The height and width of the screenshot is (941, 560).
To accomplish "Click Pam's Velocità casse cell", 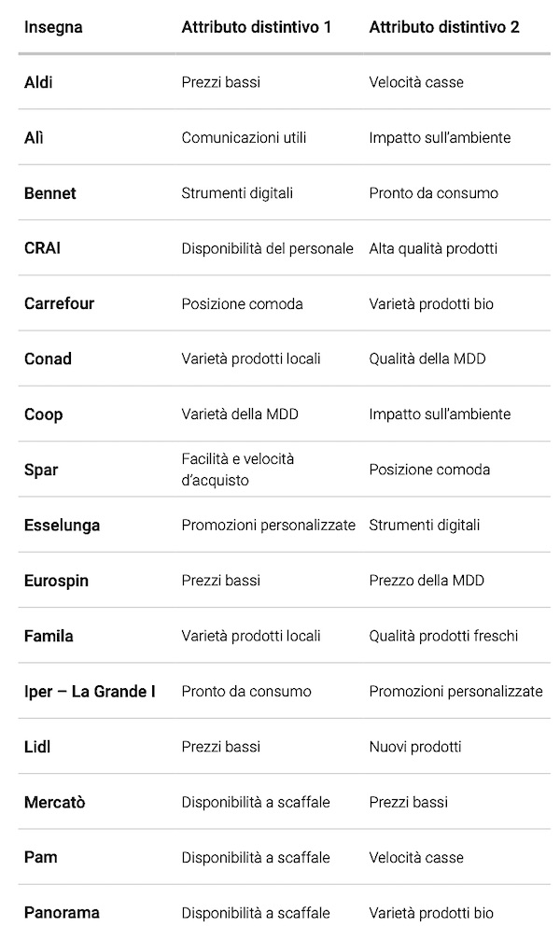I will (415, 858).
